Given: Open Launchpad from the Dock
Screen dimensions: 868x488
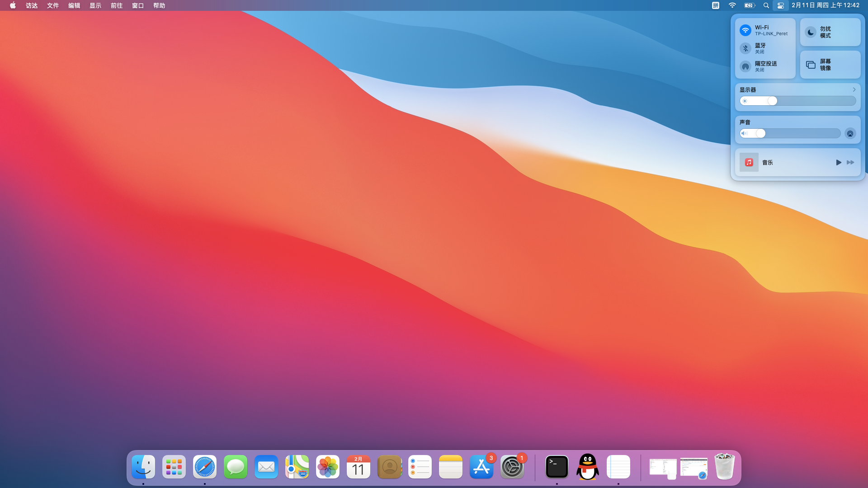Looking at the screenshot, I should point(174,467).
